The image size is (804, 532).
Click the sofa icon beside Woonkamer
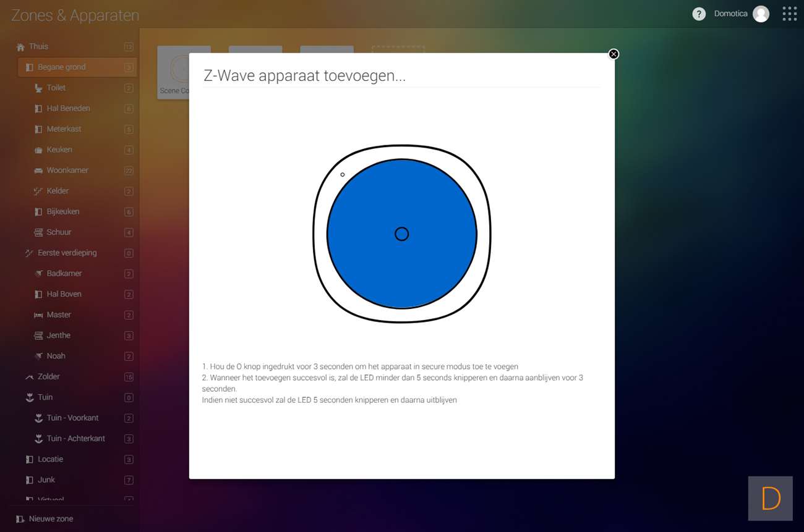38,171
